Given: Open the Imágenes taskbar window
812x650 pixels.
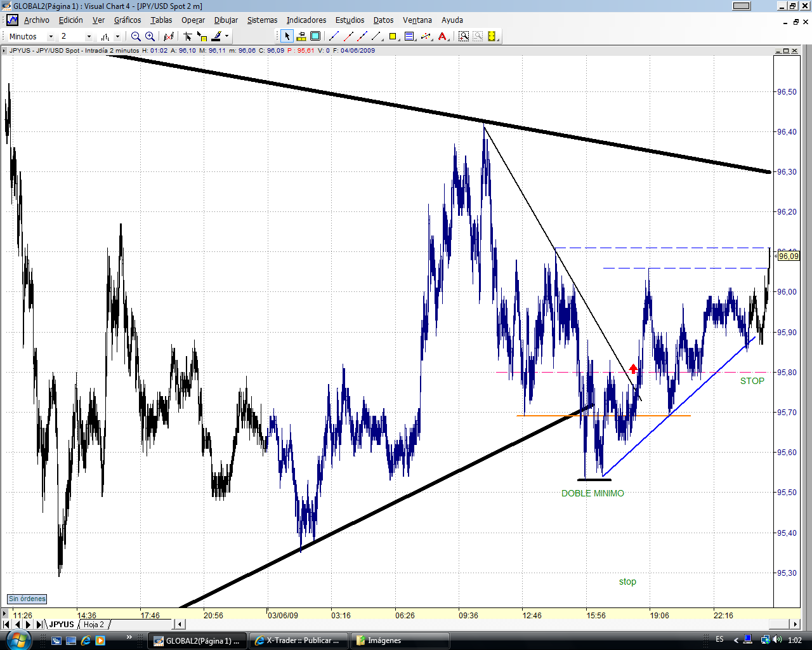Looking at the screenshot, I should (401, 640).
